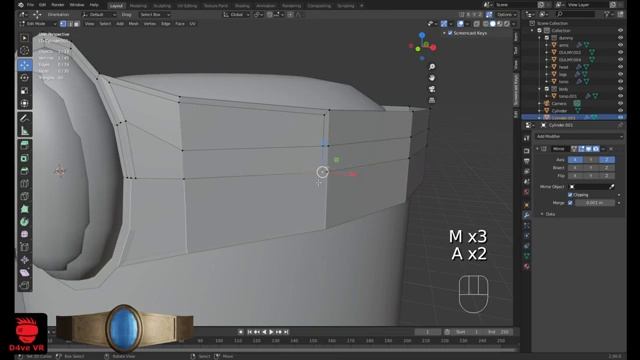Open the Options dropdown in viewport header
The image size is (640, 360).
click(x=507, y=14)
